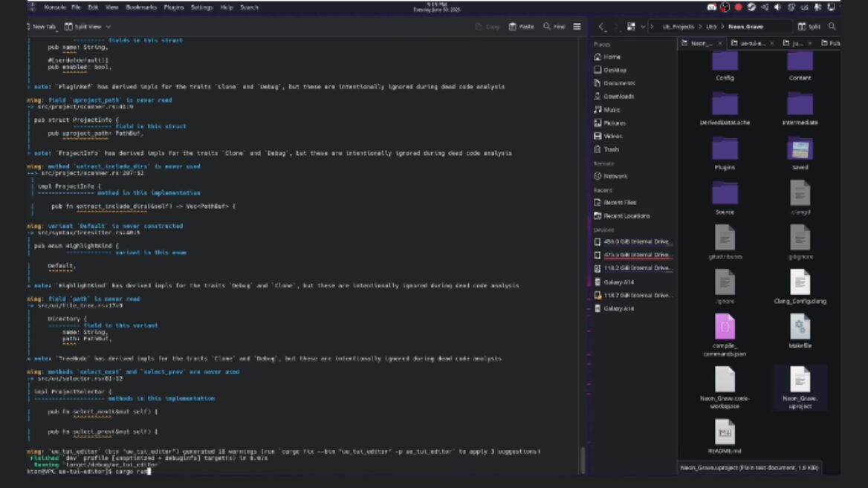
Task: Open the Source folder
Action: tap(725, 198)
